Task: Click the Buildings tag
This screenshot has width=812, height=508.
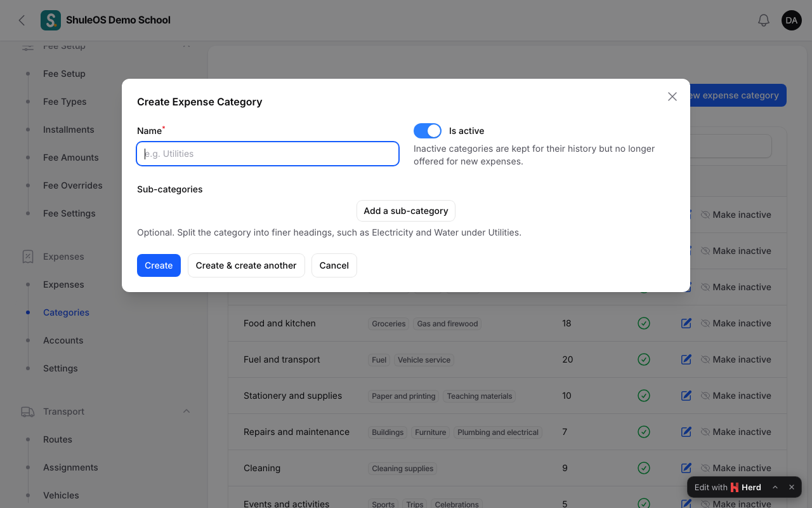Action: coord(388,432)
